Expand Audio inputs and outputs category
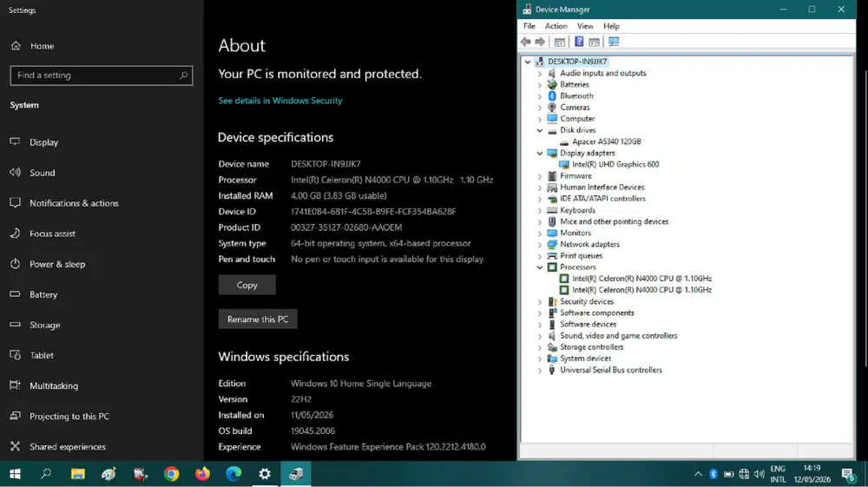Viewport: 868px width, 487px height. coord(540,73)
